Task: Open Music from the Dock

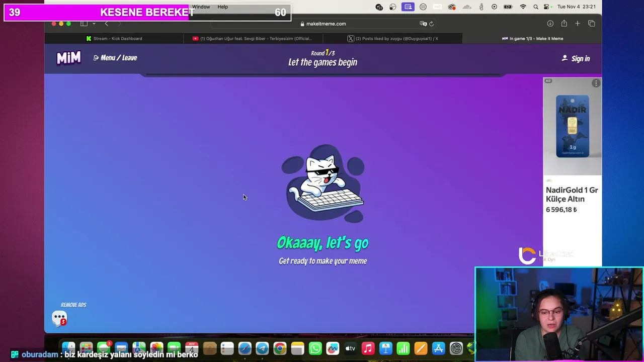Action: (x=368, y=348)
